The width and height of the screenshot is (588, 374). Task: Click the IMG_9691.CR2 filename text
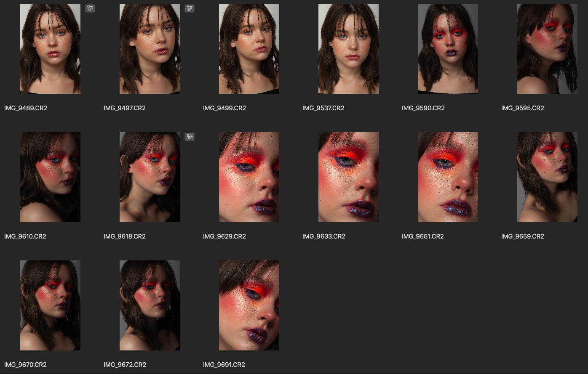pos(224,365)
